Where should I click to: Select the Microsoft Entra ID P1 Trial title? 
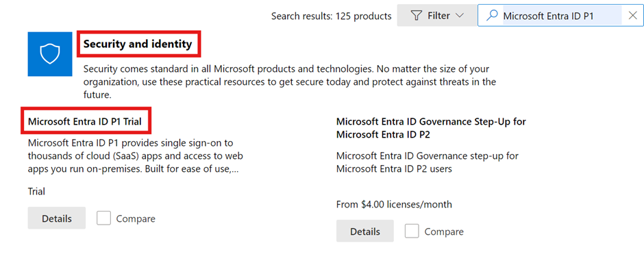[84, 121]
